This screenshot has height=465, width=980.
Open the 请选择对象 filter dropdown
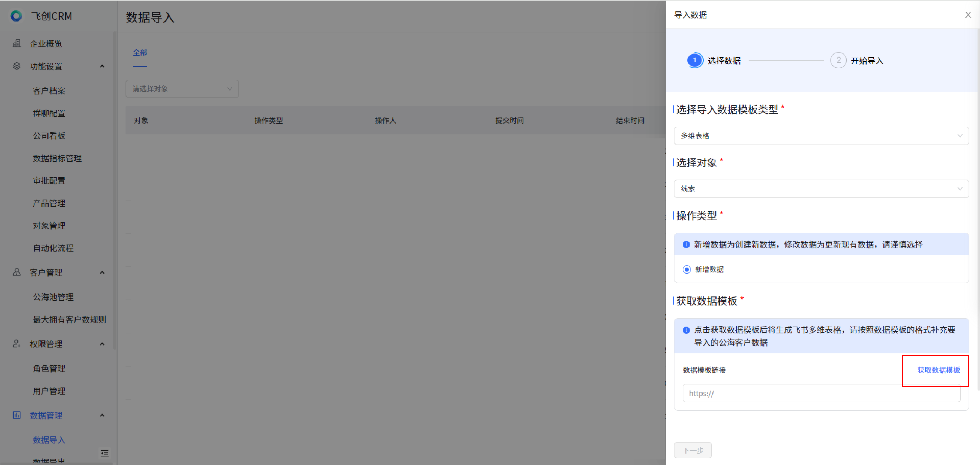(182, 89)
